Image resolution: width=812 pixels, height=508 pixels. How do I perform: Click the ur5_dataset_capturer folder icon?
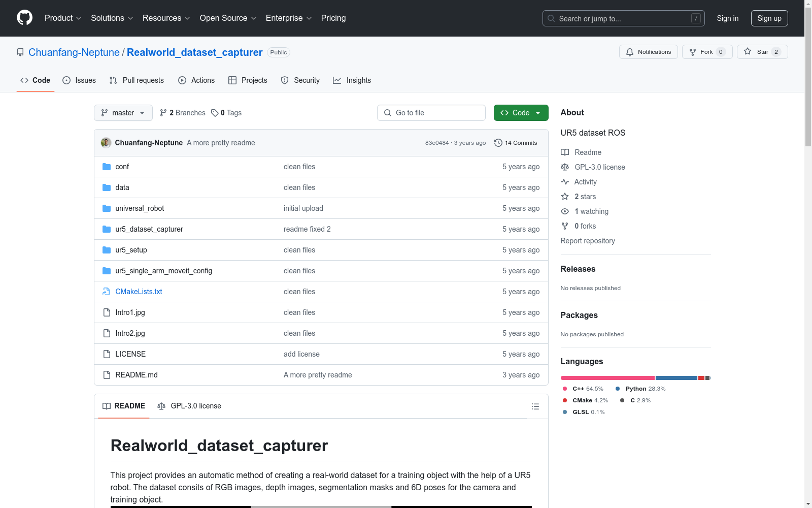click(107, 229)
